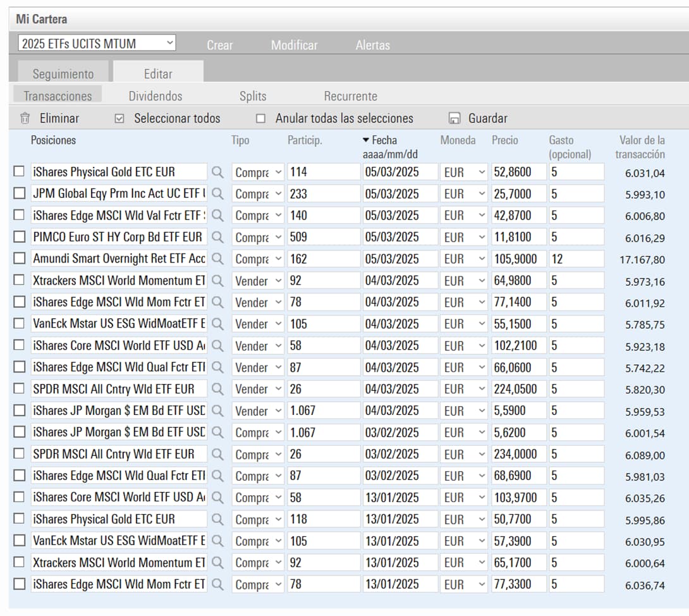This screenshot has height=616, width=689.
Task: Check the Xtrackers MSCI World Momentum Vender row box
Action: point(19,280)
